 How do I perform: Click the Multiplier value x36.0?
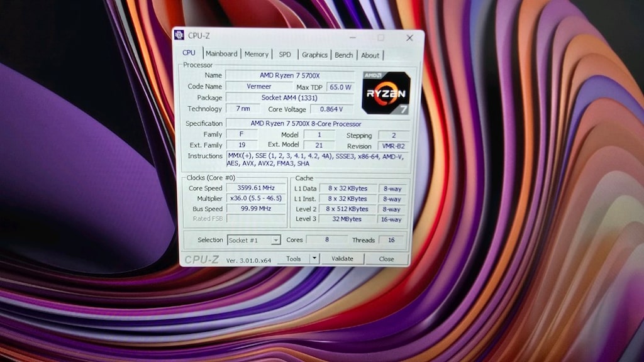pyautogui.click(x=257, y=198)
